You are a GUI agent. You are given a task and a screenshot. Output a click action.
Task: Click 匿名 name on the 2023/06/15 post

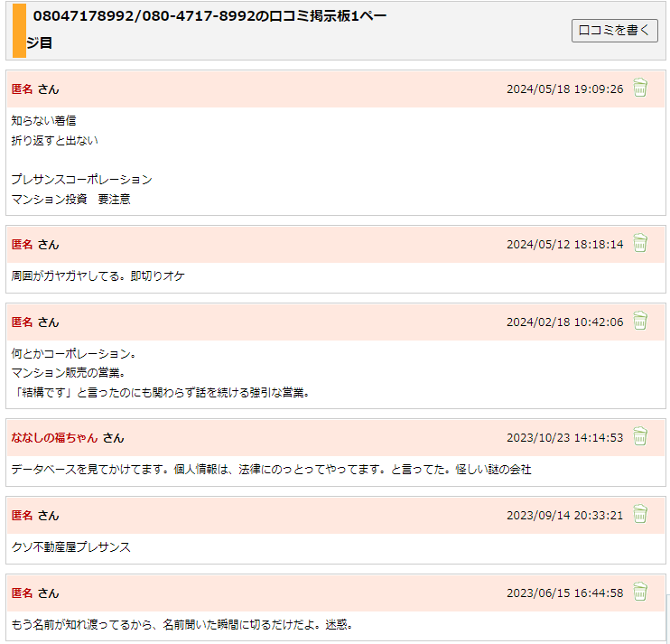click(22, 593)
